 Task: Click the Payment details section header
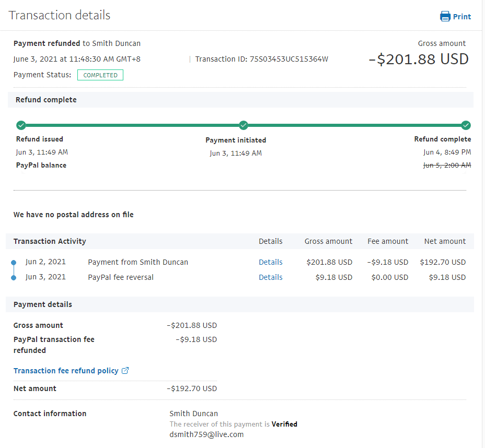(43, 304)
